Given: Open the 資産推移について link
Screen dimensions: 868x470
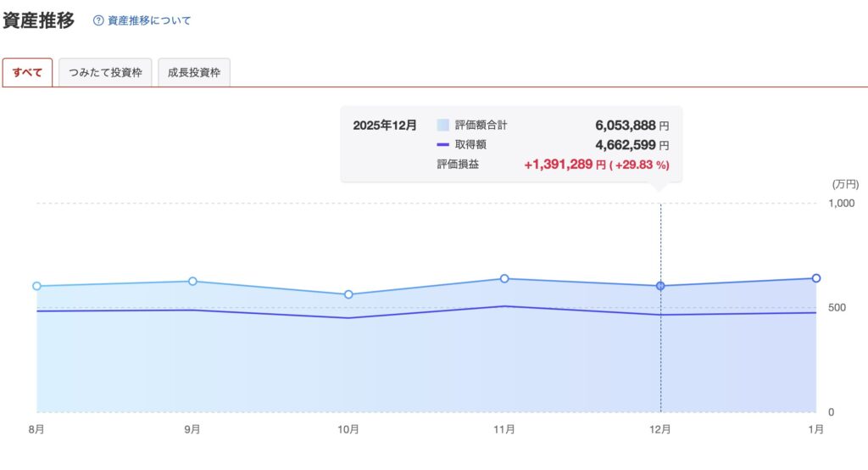Looking at the screenshot, I should [x=149, y=20].
